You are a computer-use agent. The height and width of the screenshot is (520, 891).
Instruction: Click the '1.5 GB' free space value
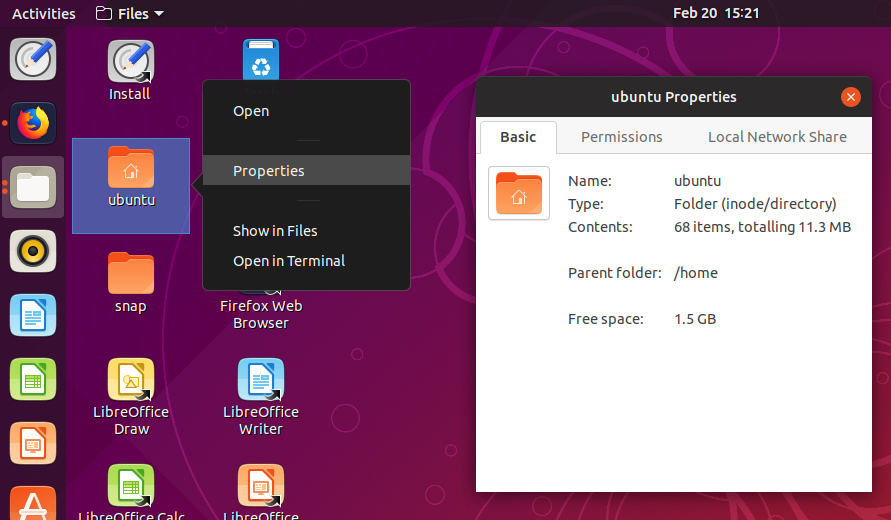(695, 319)
